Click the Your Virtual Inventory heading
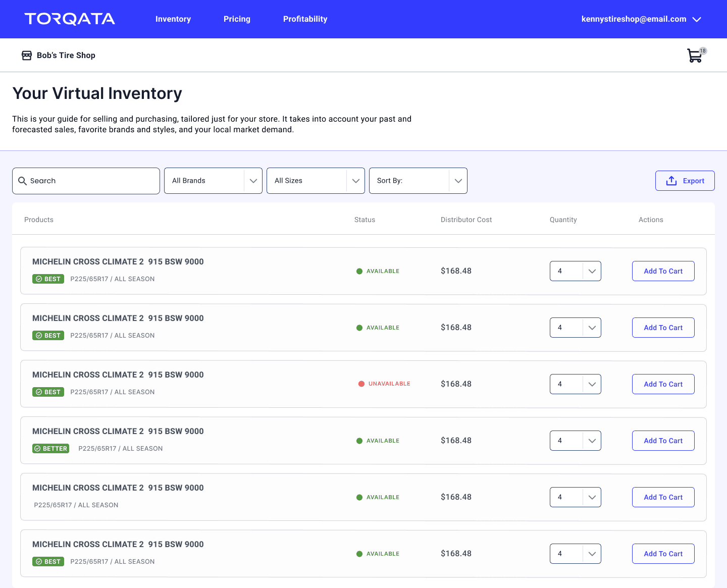Screen dimensions: 727x588 pos(97,93)
